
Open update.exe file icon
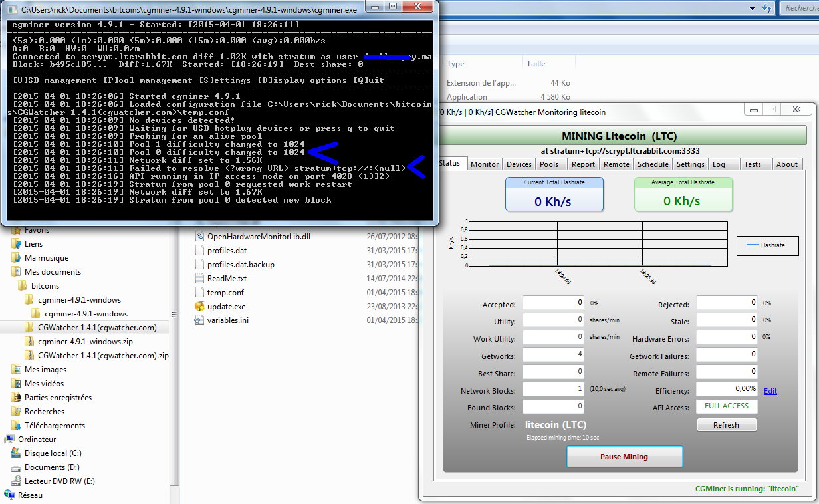[199, 307]
